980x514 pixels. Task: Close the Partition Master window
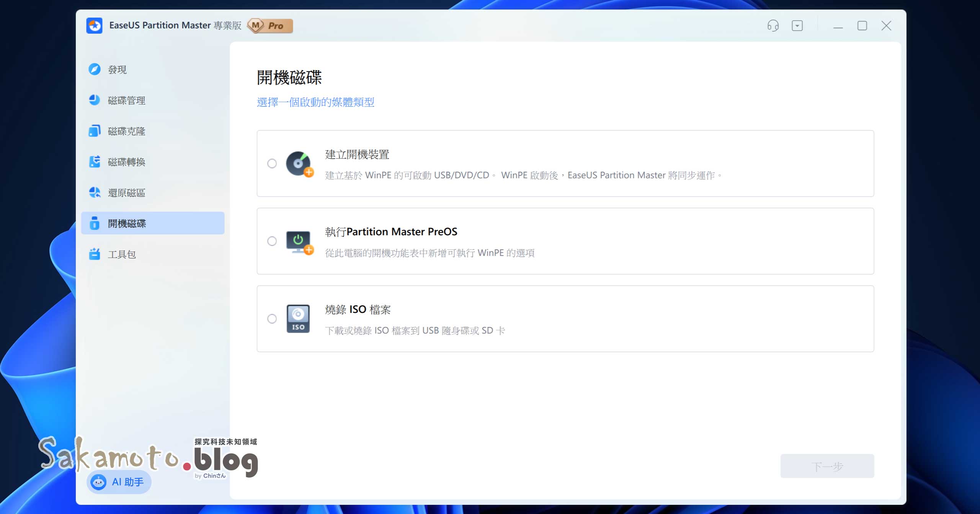point(886,26)
